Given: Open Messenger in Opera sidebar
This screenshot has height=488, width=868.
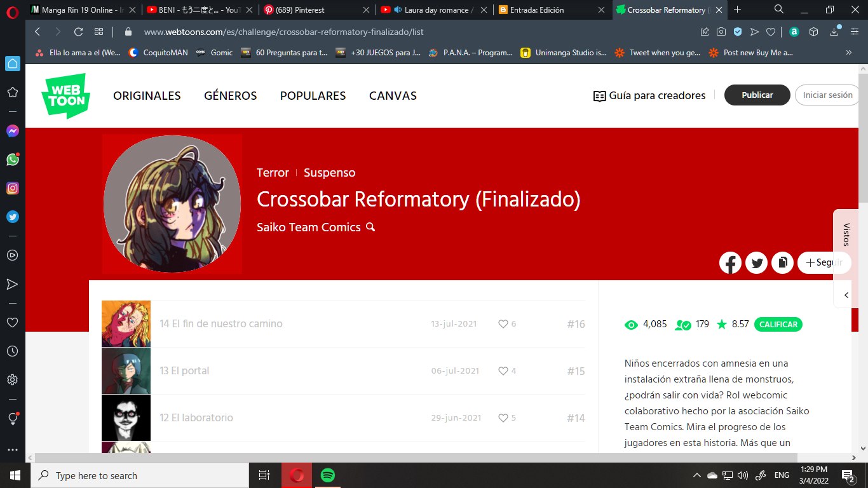Looking at the screenshot, I should [x=13, y=131].
